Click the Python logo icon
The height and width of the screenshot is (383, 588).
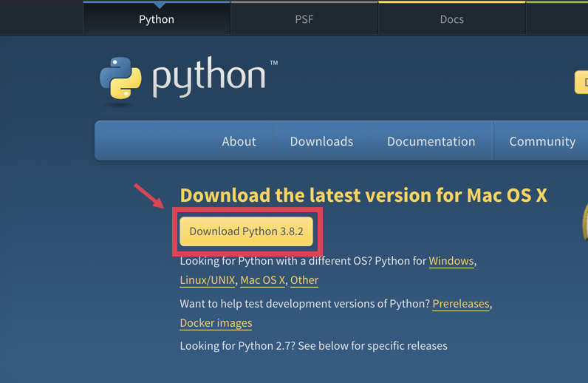(x=120, y=78)
